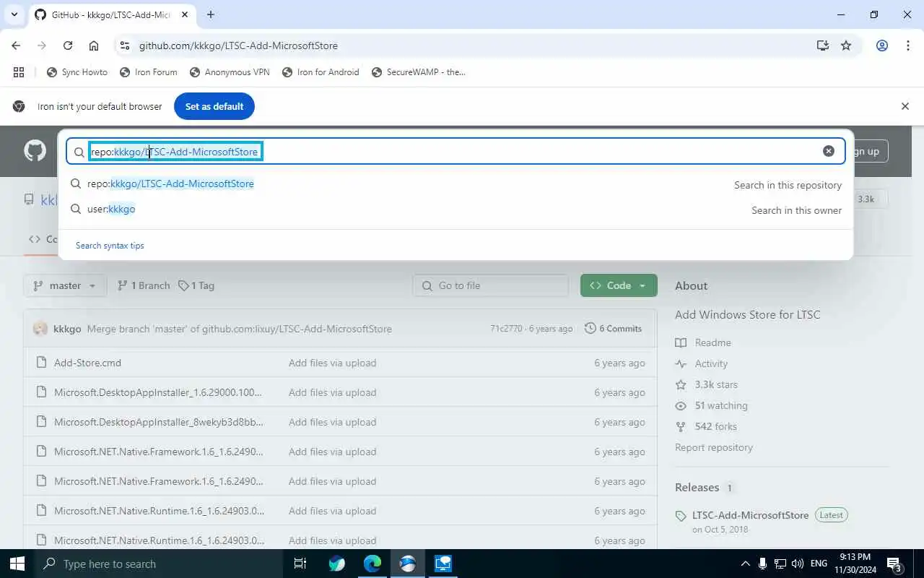Click the Set as default button

214,106
